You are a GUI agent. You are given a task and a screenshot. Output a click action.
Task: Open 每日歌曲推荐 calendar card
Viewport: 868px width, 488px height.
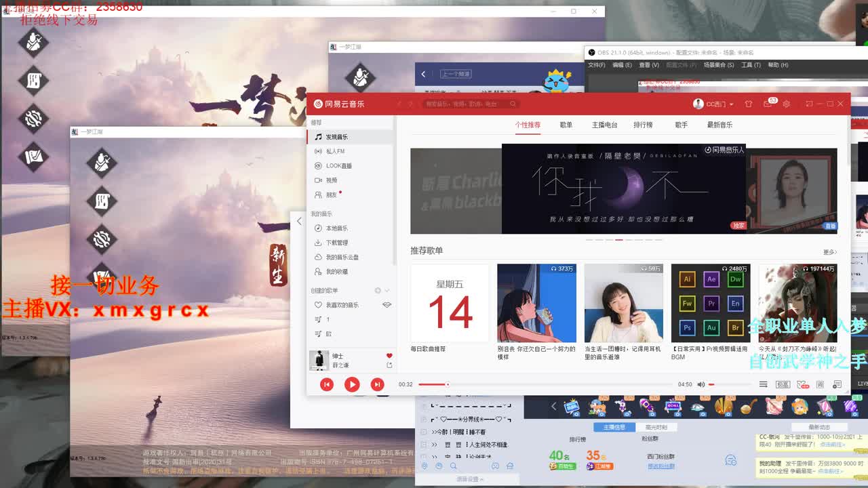click(450, 303)
